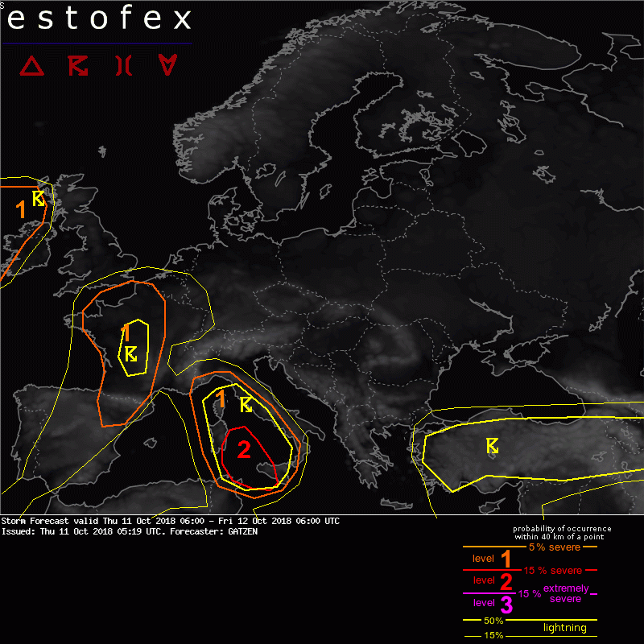
Task: Click the orange level 1 numeral by Corsica
Action: click(x=221, y=398)
